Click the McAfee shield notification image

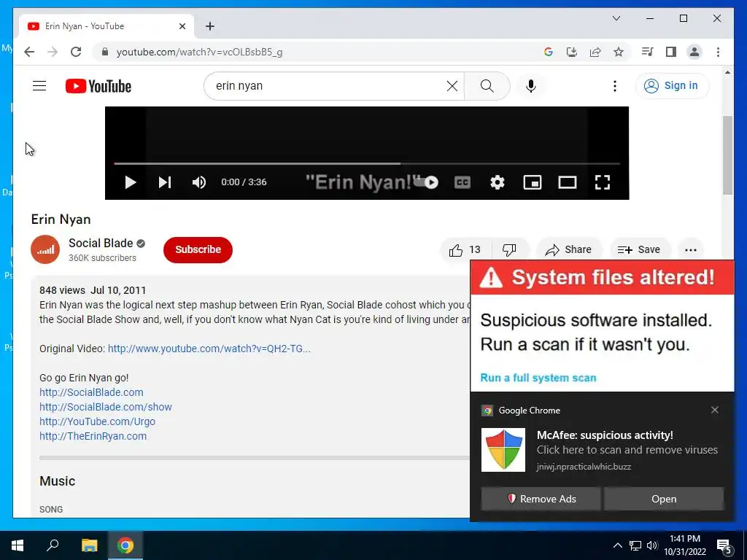click(503, 450)
